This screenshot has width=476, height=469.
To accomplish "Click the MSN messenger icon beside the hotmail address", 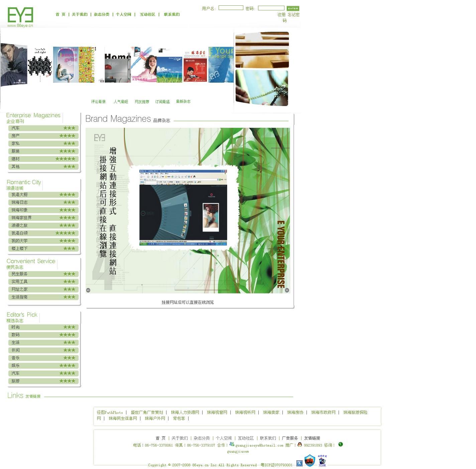I will (x=232, y=444).
